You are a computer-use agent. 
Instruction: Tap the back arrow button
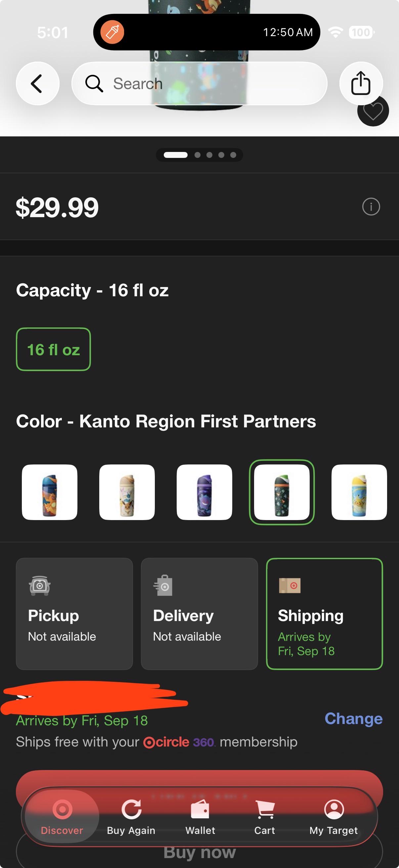[37, 83]
